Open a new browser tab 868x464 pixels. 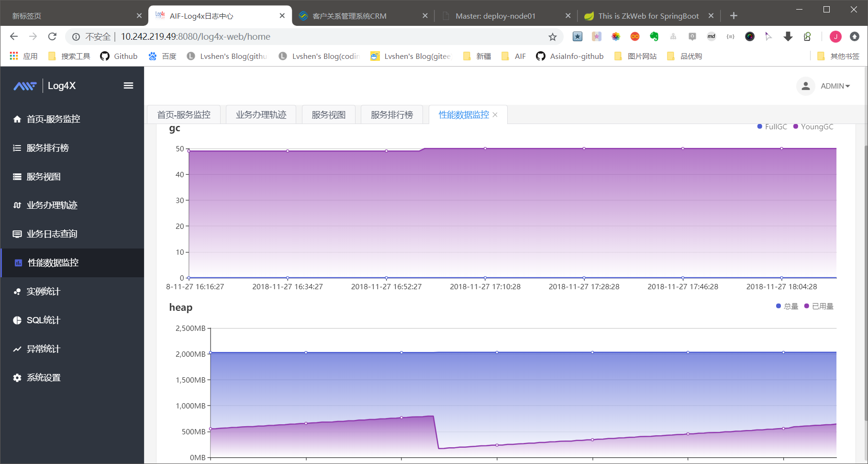(x=734, y=16)
